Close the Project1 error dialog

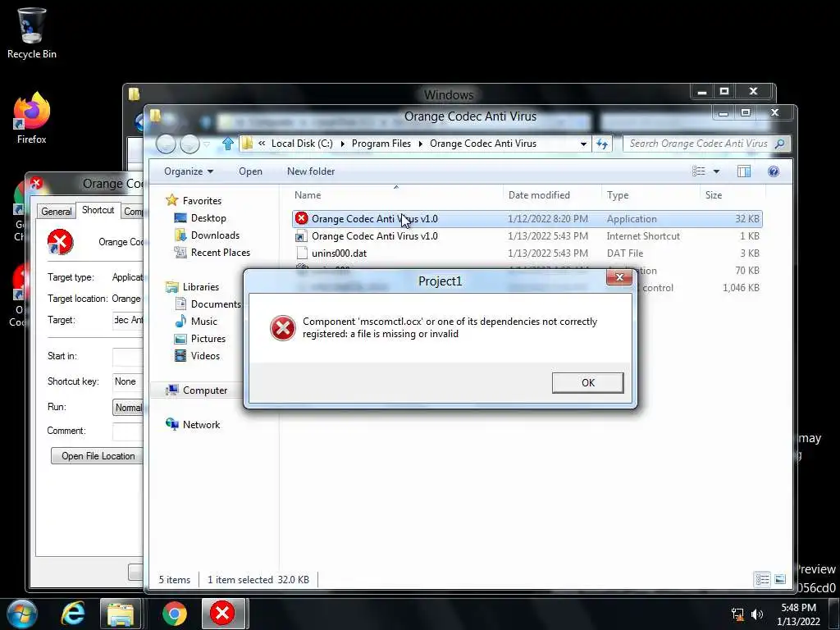point(619,277)
